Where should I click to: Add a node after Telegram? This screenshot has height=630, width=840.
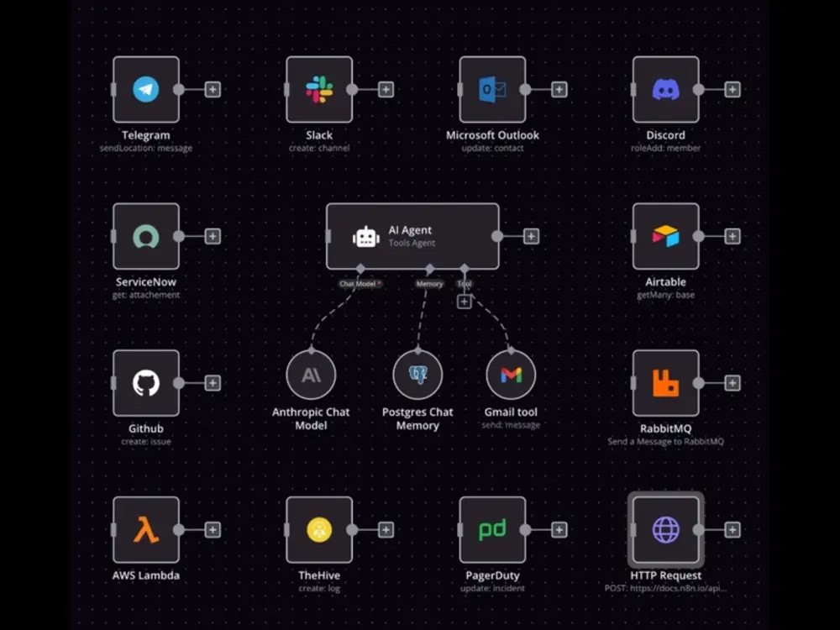(213, 90)
